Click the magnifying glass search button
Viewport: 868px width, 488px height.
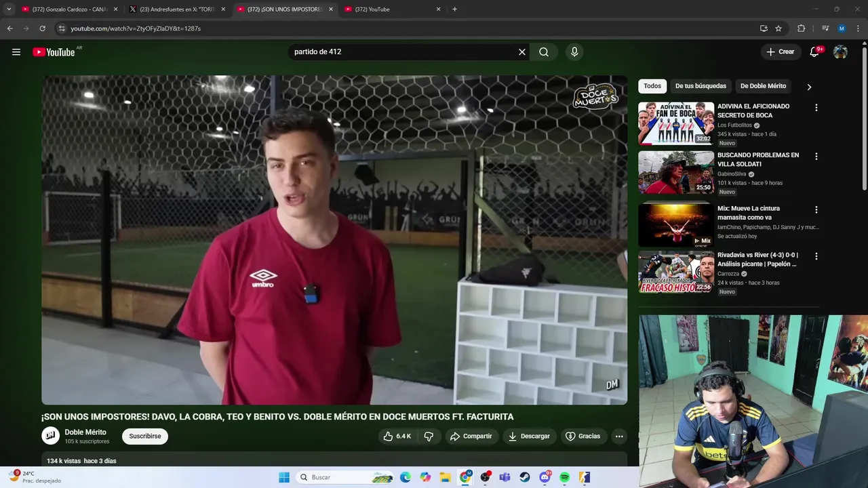click(544, 52)
